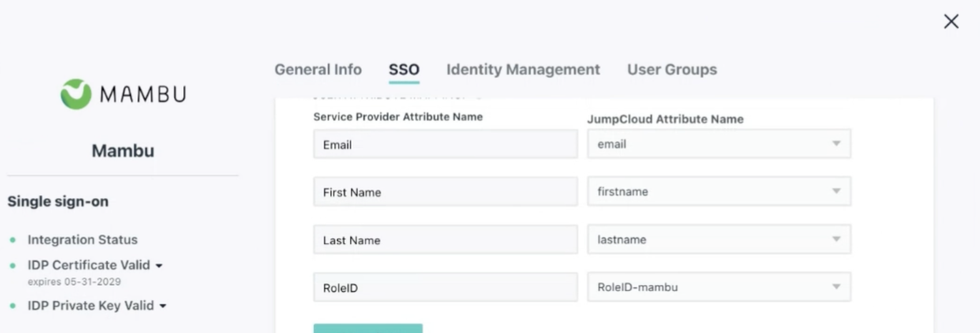The image size is (980, 333).
Task: Open the email JumpCloud attribute dropdown
Action: 719,144
